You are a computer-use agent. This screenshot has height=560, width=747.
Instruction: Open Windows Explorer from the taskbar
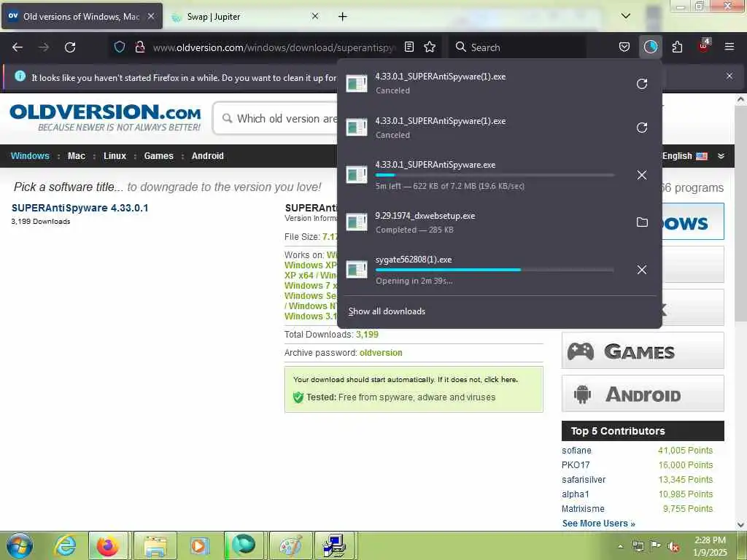click(x=155, y=545)
